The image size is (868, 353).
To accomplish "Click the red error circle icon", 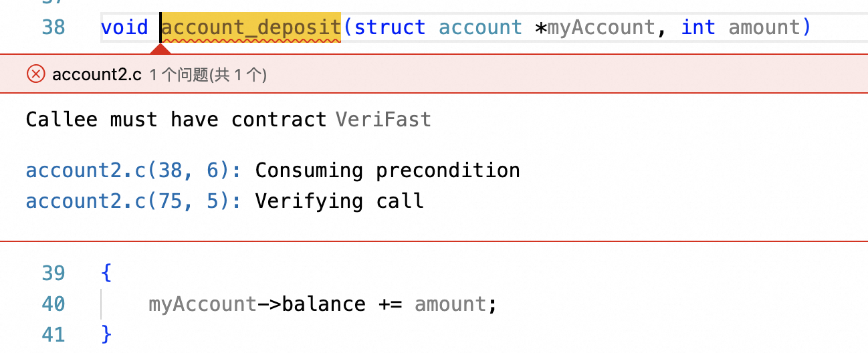I will pyautogui.click(x=35, y=74).
